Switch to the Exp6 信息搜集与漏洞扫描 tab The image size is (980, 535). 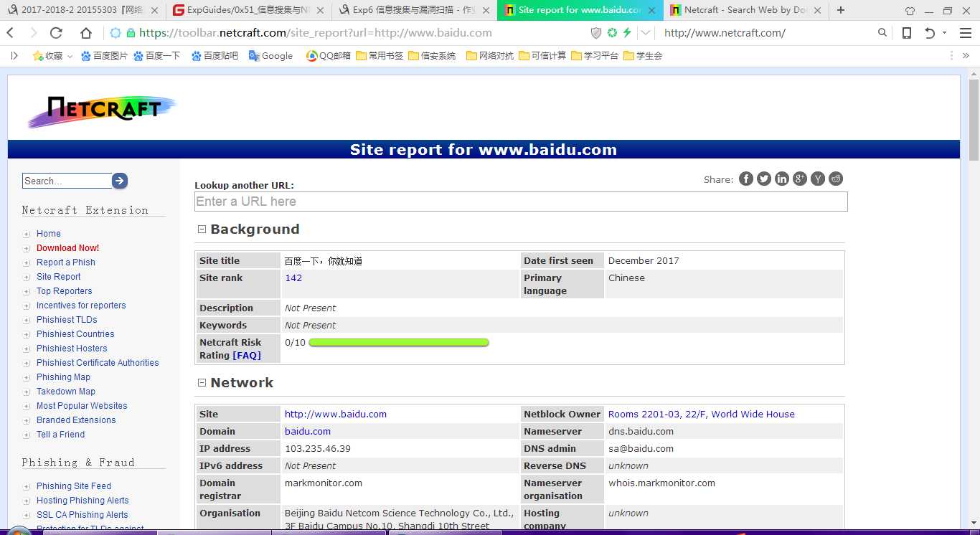point(415,10)
